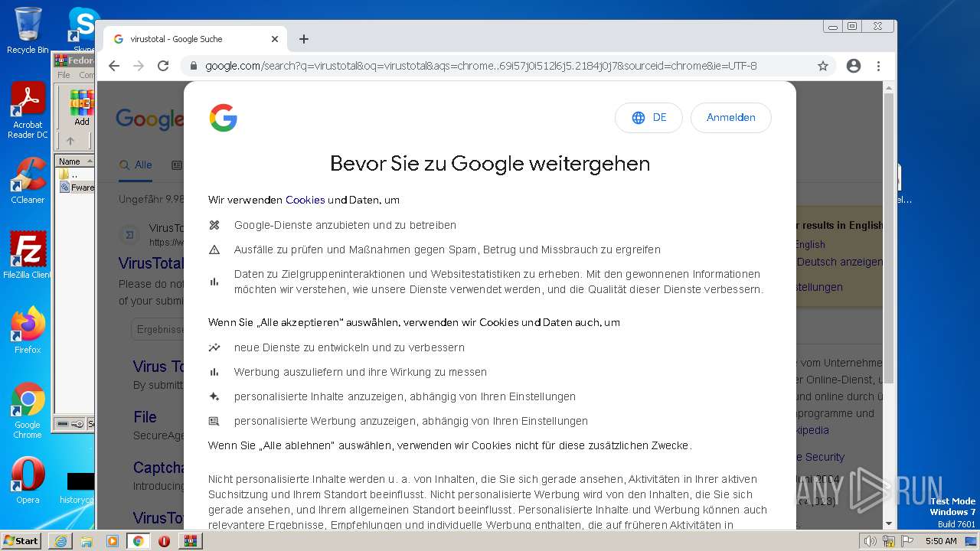The height and width of the screenshot is (551, 980).
Task: Select the '..' parent folder row in WinRAR
Action: (x=74, y=174)
